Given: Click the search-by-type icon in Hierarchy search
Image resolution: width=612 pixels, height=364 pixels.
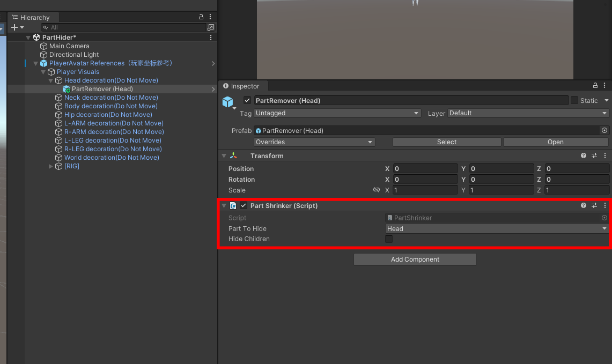Looking at the screenshot, I should pyautogui.click(x=47, y=27).
